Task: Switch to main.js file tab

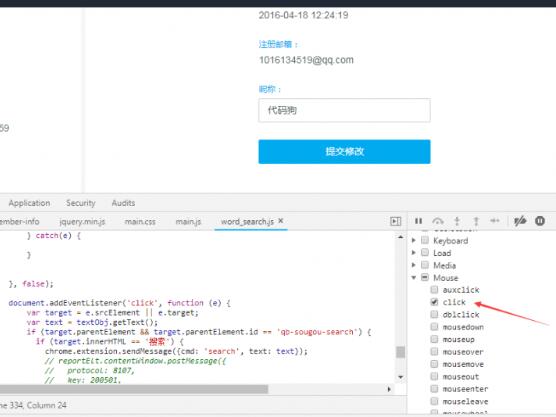Action: click(x=188, y=222)
